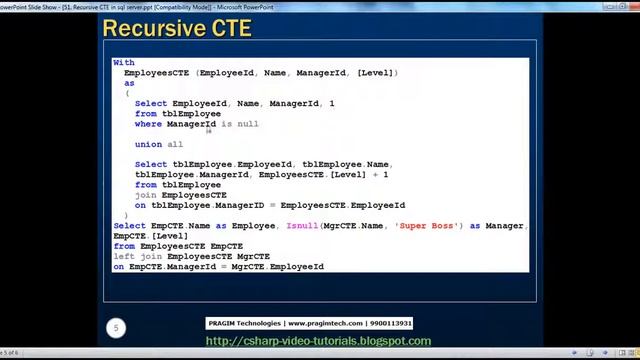640x360 pixels.
Task: Click the 'union all' line in code
Action: 159,144
